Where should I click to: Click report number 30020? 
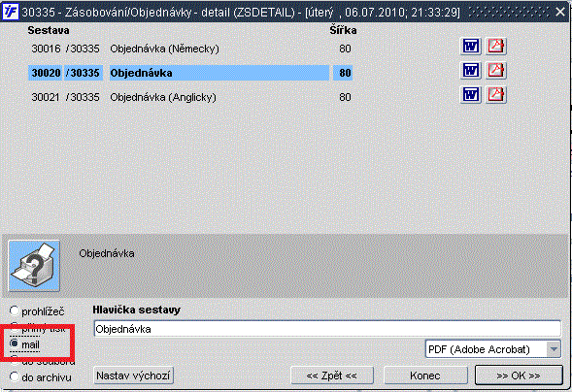[46, 73]
